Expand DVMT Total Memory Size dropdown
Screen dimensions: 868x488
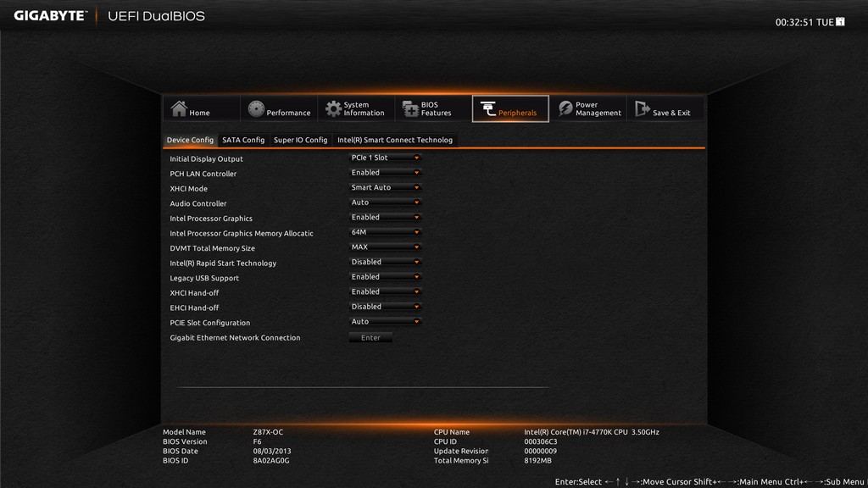click(x=386, y=247)
